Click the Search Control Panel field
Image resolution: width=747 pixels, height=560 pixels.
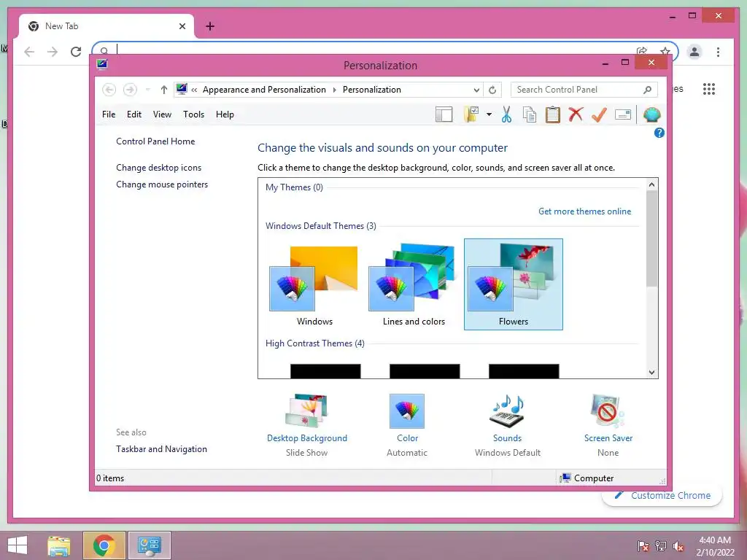click(x=584, y=90)
